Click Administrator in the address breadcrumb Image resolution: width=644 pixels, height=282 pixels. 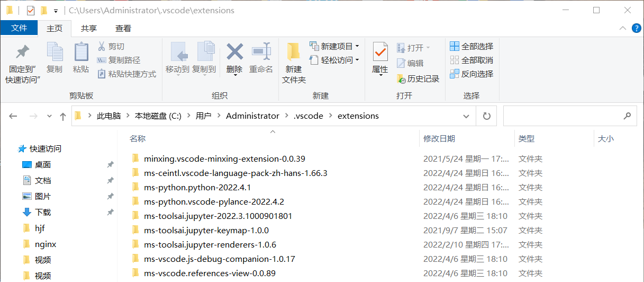point(252,116)
